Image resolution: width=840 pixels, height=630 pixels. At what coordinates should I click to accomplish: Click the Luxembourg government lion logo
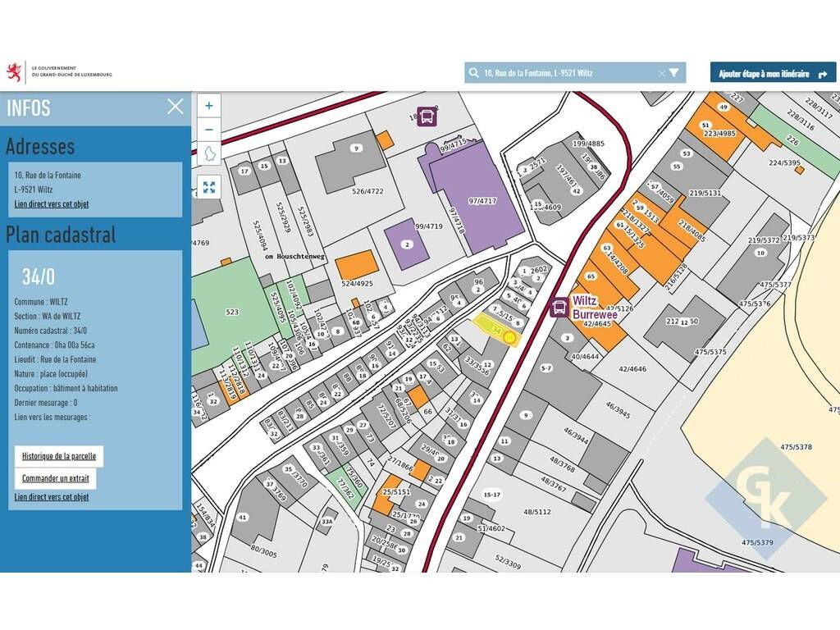coord(14,72)
